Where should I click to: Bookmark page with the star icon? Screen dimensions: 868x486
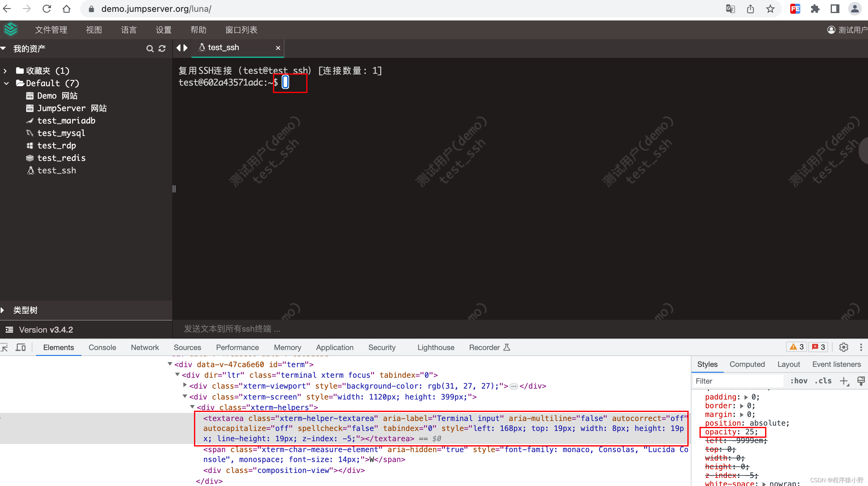coord(770,9)
